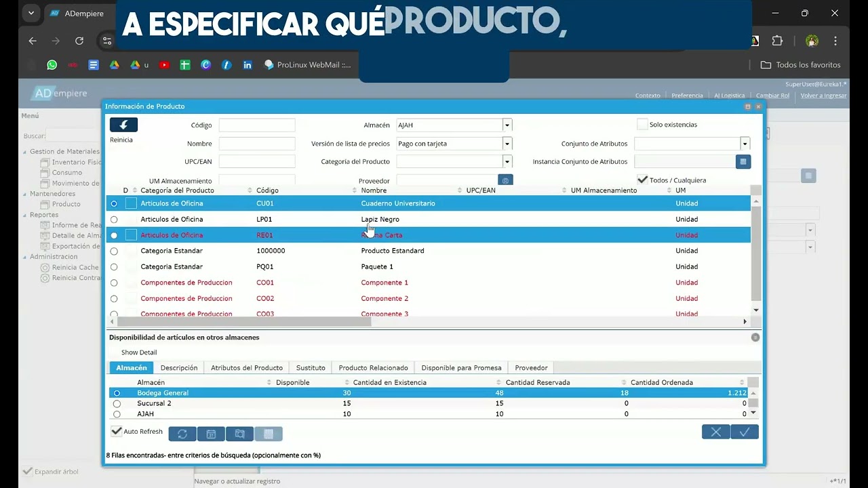The height and width of the screenshot is (488, 868).
Task: Collapse the Administracion tree node
Action: click(25, 257)
